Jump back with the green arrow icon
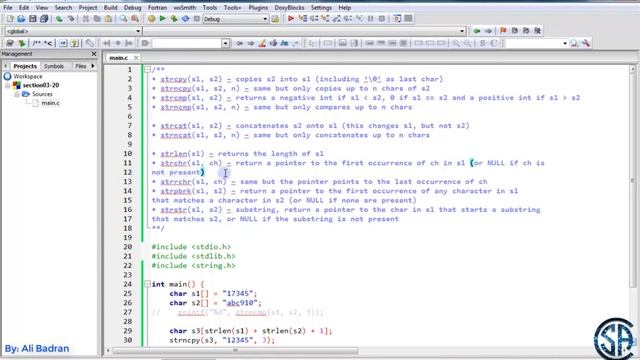This screenshot has height=360, width=640. [x=477, y=31]
